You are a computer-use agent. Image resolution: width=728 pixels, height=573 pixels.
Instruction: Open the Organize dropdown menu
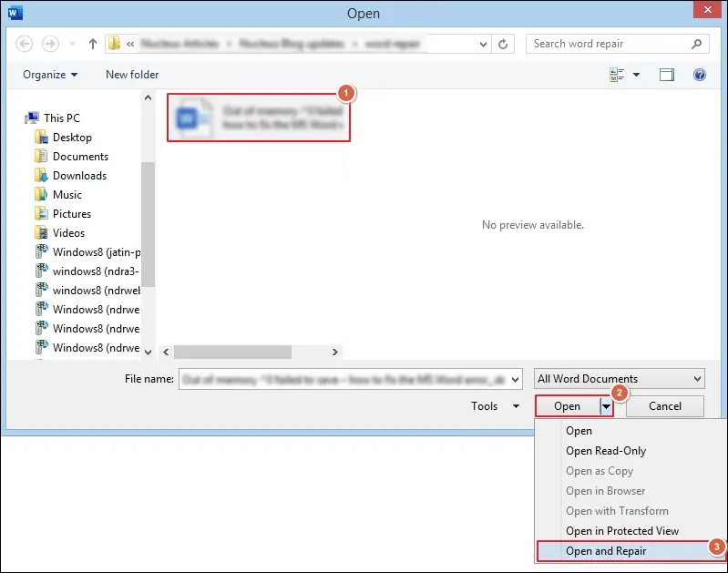[x=50, y=75]
